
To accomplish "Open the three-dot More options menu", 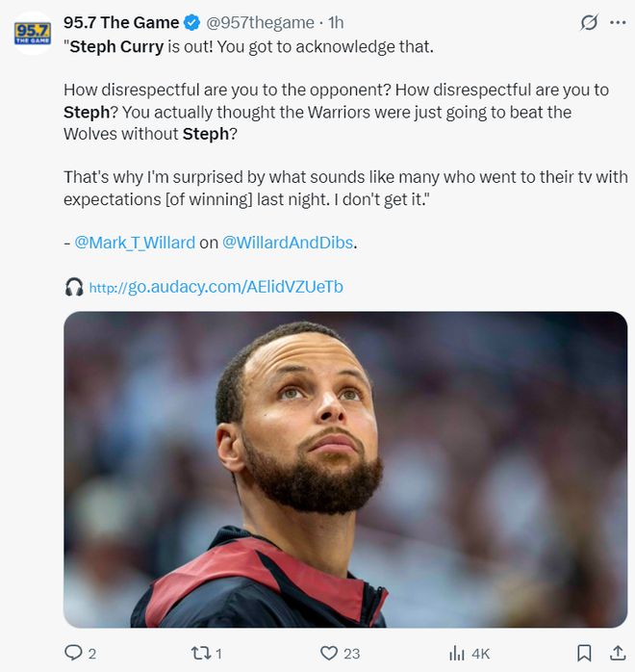I will click(618, 22).
